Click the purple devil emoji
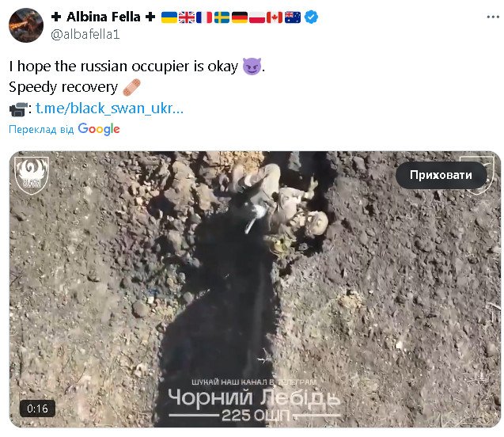The height and width of the screenshot is (437, 504). tap(252, 66)
